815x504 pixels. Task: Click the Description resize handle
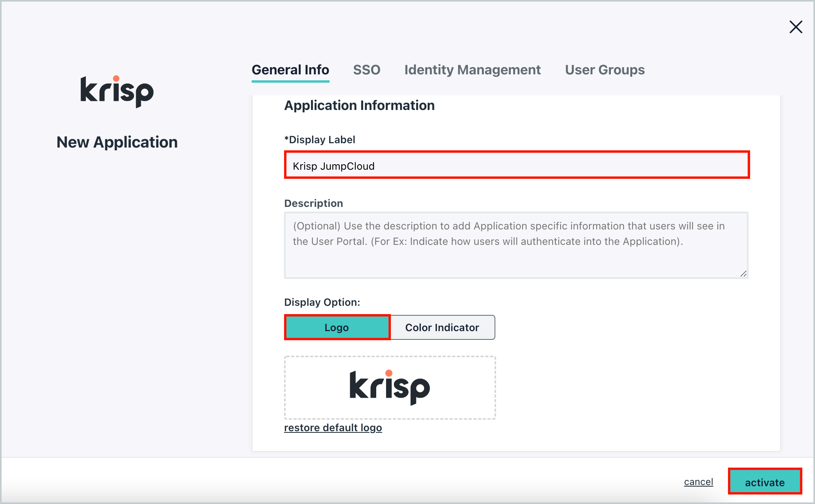coord(743,274)
